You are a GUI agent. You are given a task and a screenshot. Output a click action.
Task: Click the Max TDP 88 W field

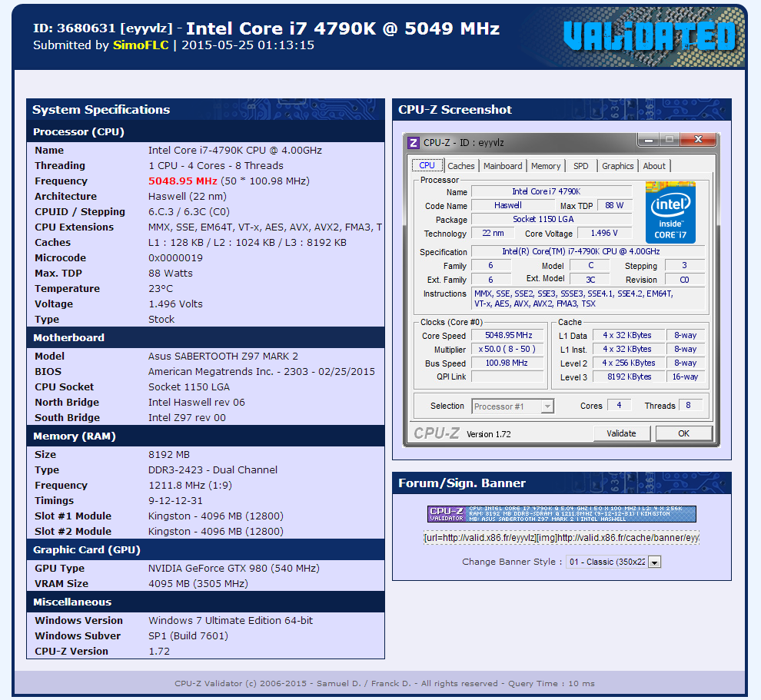click(614, 206)
